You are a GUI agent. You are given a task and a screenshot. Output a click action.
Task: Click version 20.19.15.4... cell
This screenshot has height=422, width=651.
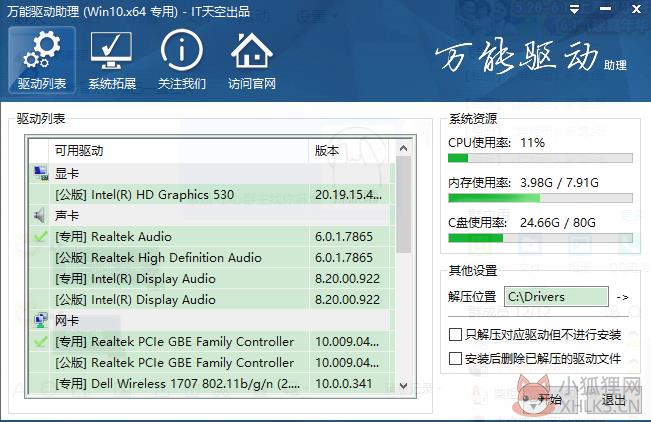[348, 194]
